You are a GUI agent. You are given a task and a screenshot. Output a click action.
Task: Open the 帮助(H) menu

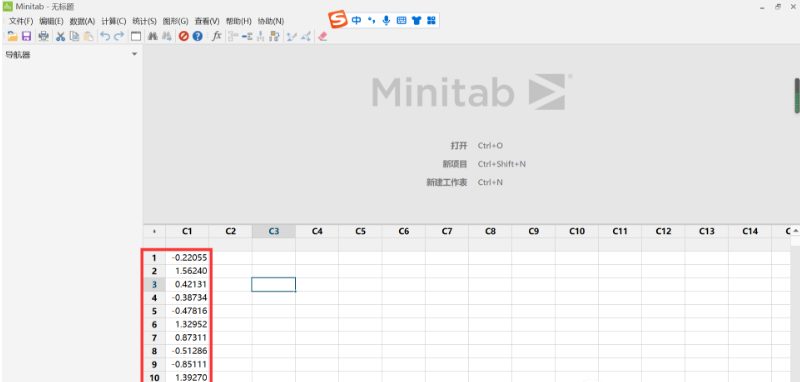click(238, 21)
